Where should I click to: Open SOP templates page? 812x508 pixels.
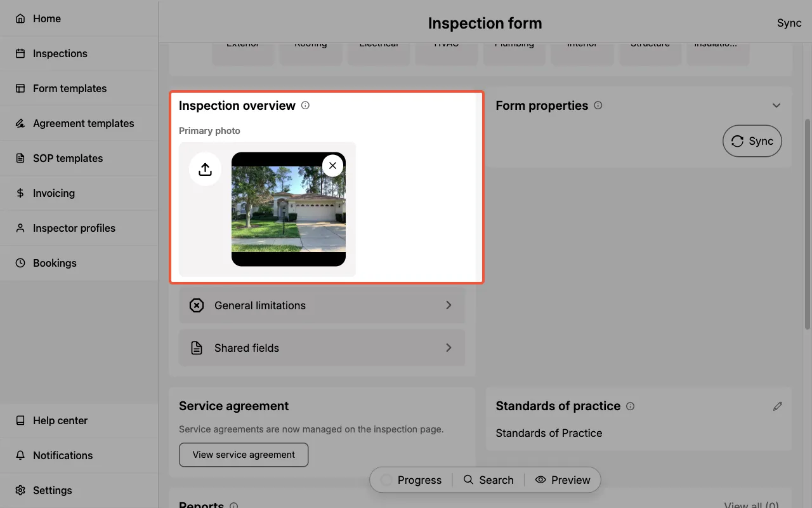click(x=79, y=158)
